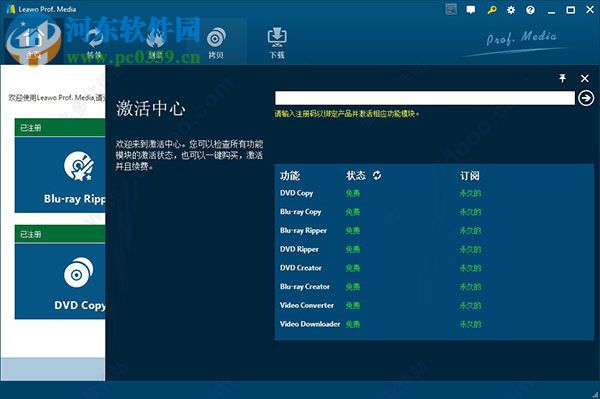Select the DVD Copy row in feature table
This screenshot has height=399, width=600.
tap(434, 193)
